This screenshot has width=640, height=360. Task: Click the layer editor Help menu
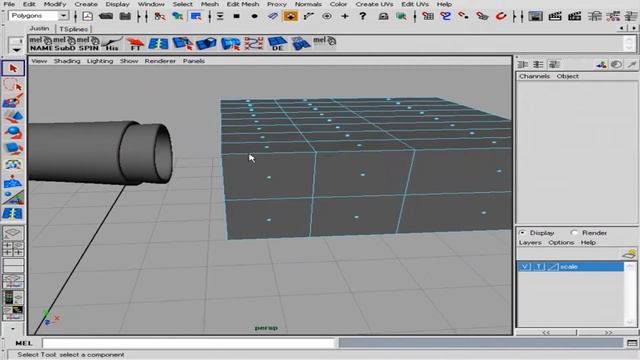tap(588, 242)
